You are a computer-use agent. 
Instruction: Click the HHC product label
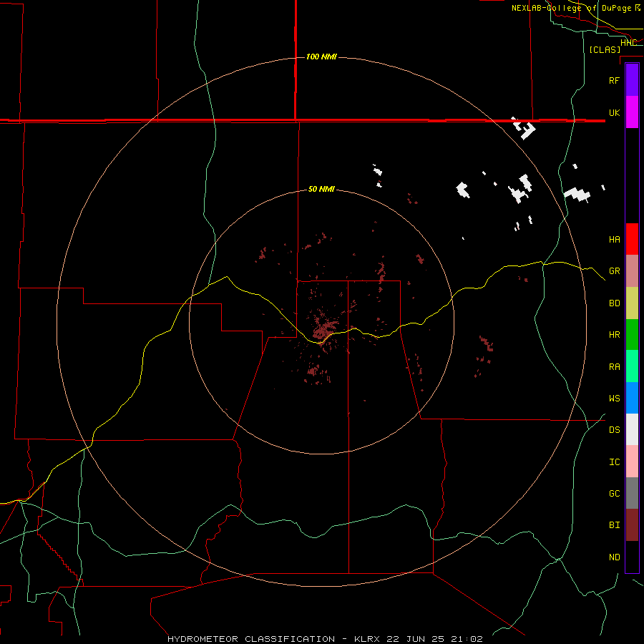(628, 42)
